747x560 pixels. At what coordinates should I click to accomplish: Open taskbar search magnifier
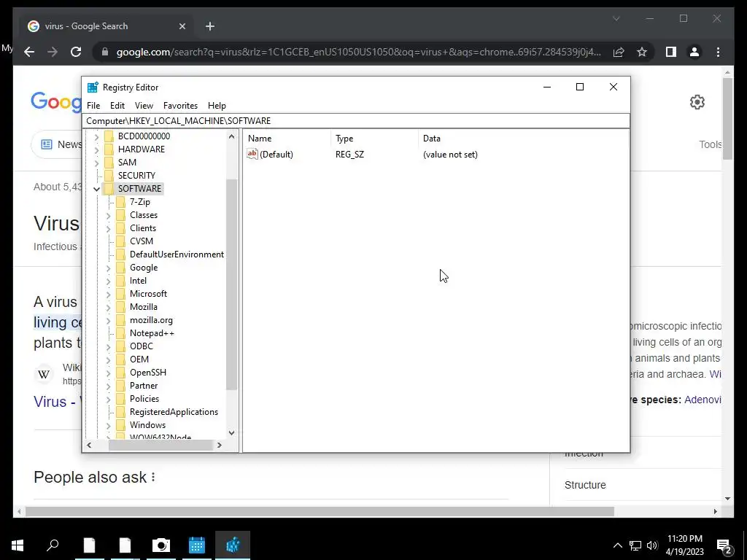pyautogui.click(x=53, y=545)
